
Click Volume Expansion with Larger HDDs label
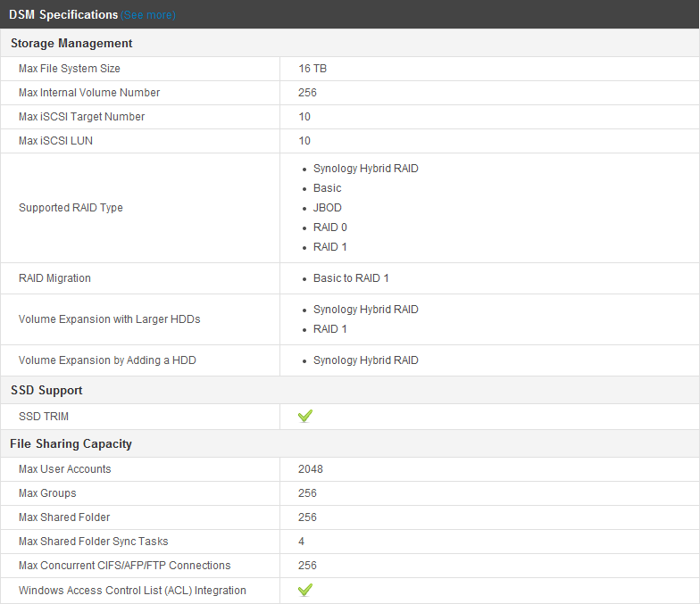click(x=109, y=319)
